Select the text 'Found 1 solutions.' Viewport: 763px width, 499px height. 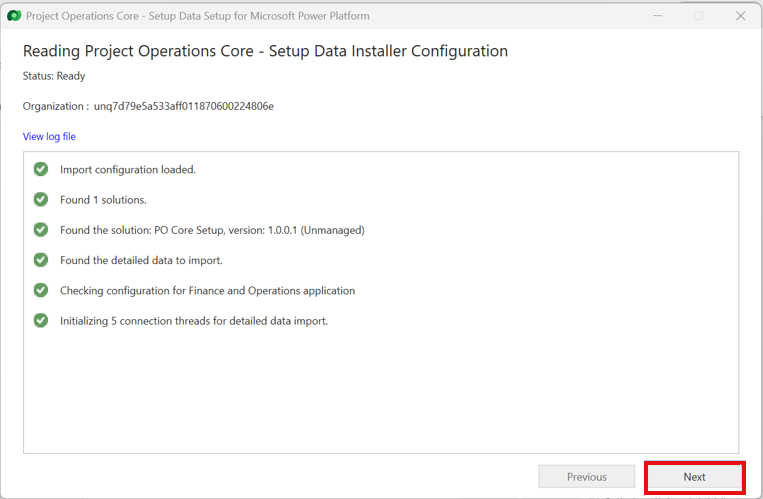coord(103,200)
